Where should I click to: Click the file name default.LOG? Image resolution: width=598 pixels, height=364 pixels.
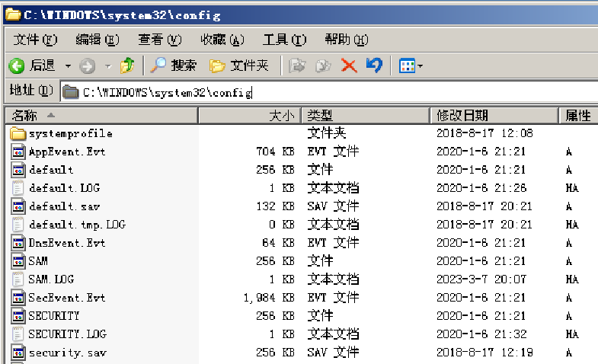65,188
